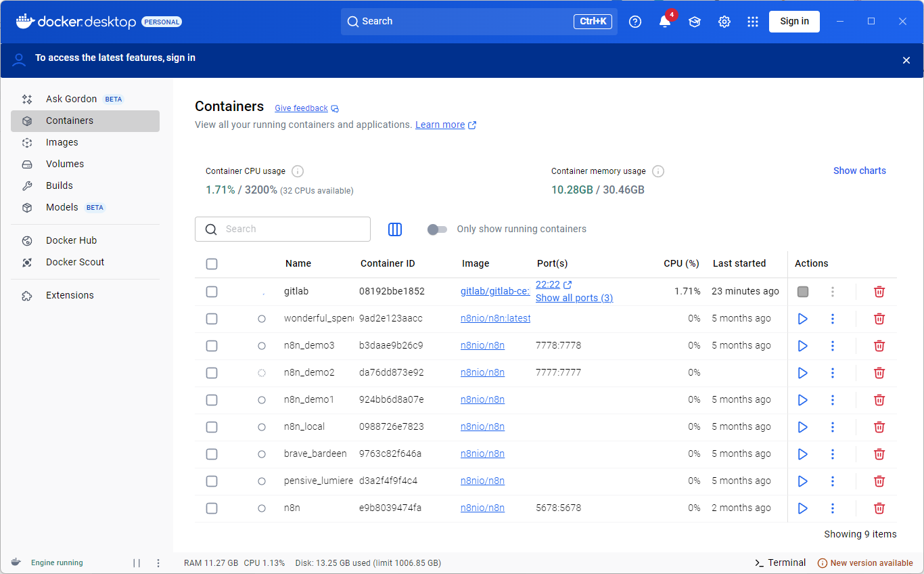Open more actions for n8n_demo2

pyautogui.click(x=833, y=373)
